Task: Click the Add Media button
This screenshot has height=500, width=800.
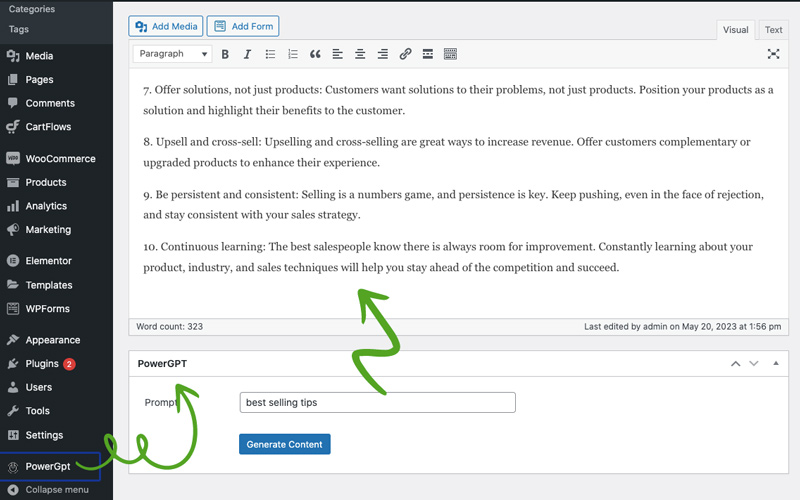Action: point(165,26)
